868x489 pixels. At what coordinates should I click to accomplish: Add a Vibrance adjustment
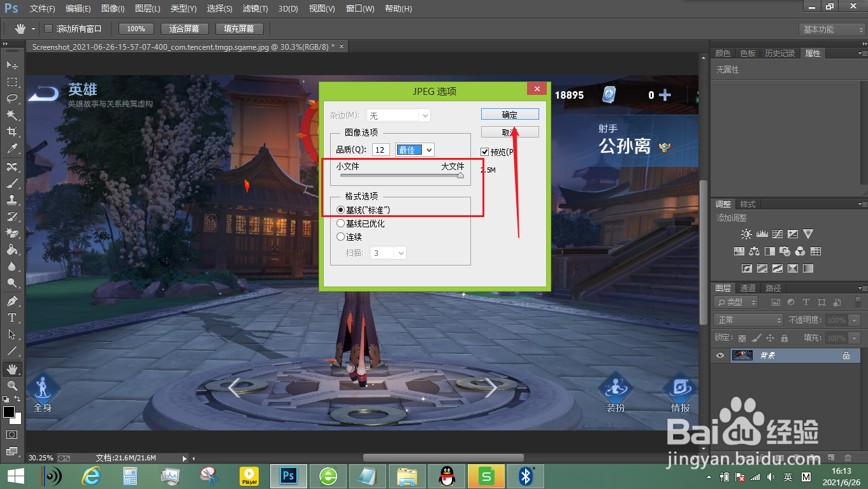click(808, 234)
